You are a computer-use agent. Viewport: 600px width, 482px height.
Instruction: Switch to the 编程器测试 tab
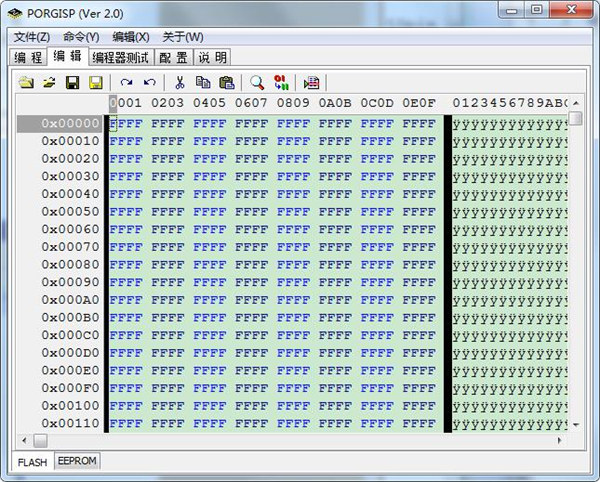(x=120, y=57)
